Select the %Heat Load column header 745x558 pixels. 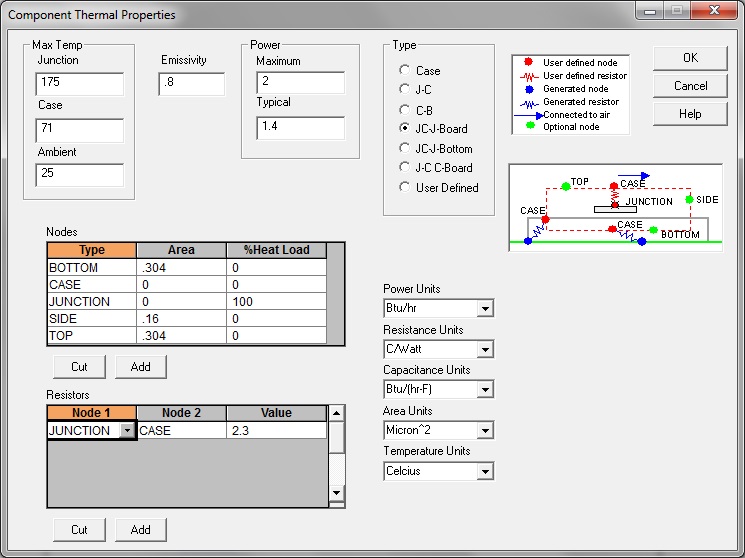pos(277,250)
